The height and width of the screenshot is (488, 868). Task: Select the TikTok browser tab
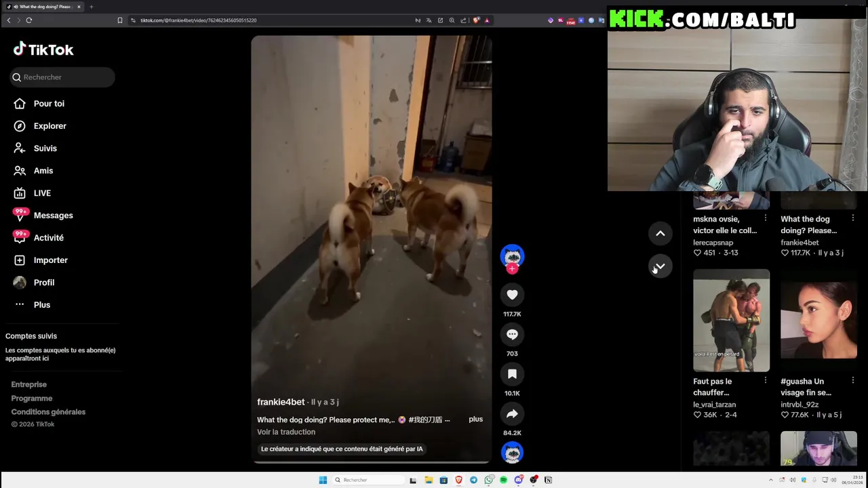pyautogui.click(x=43, y=7)
